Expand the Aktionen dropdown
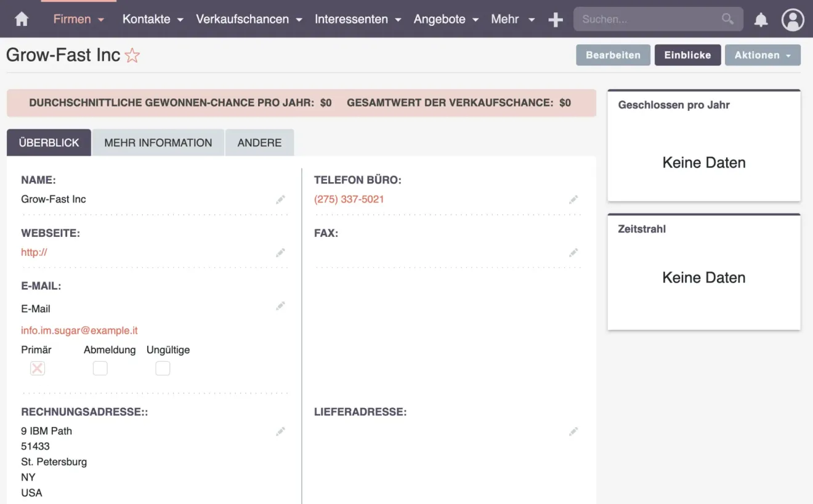Viewport: 813px width, 504px height. (762, 55)
